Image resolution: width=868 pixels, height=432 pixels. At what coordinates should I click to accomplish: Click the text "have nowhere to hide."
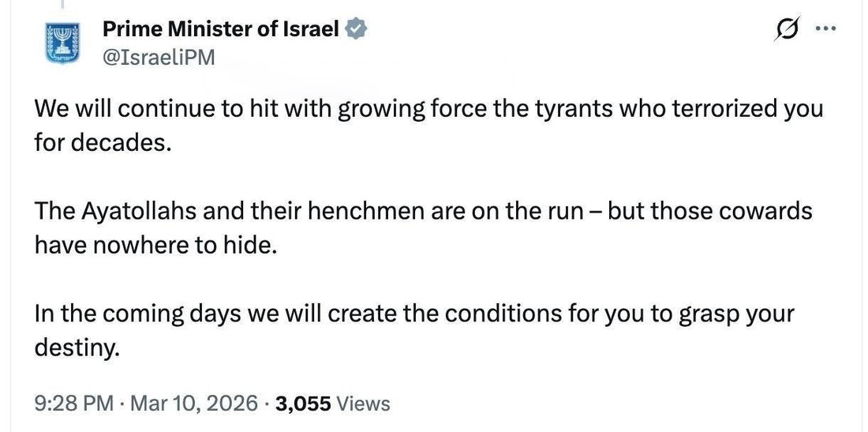(x=155, y=246)
